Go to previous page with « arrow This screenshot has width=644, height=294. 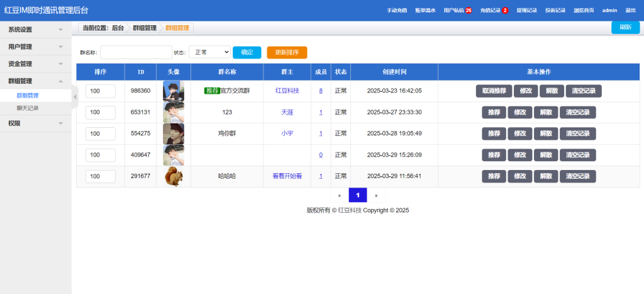click(339, 195)
